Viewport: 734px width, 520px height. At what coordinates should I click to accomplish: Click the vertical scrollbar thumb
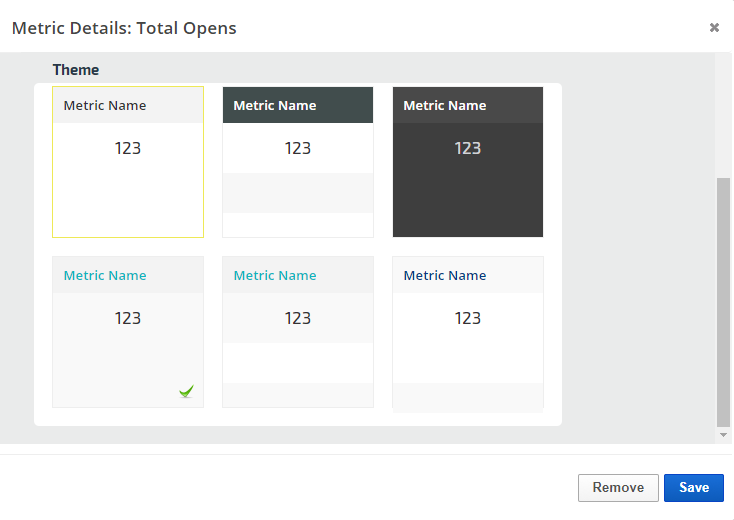pyautogui.click(x=724, y=300)
